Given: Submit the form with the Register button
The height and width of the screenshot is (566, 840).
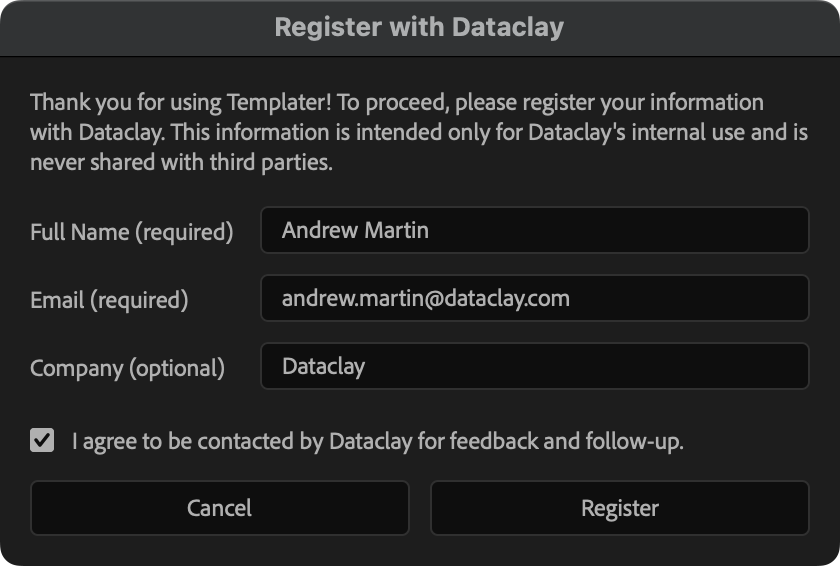Looking at the screenshot, I should click(619, 508).
